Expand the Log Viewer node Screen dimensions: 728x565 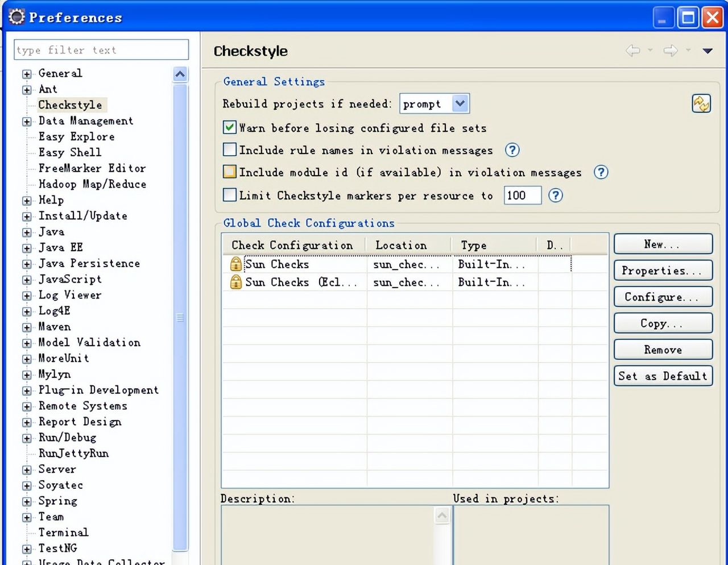tap(27, 296)
